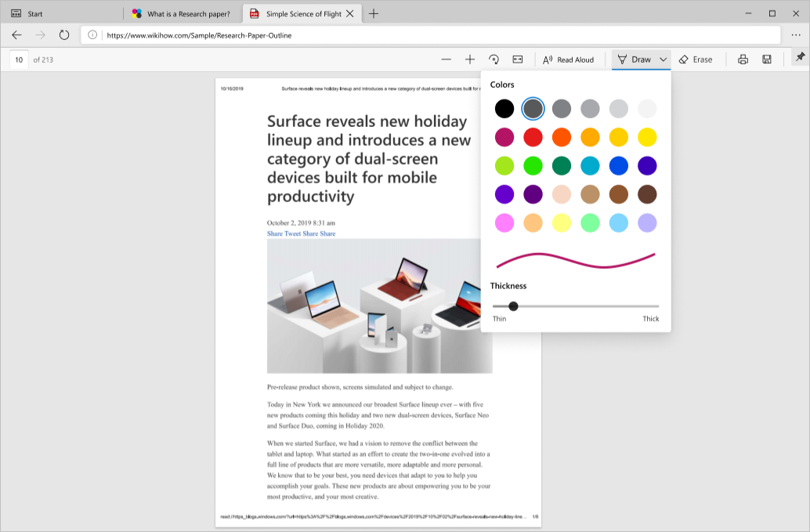This screenshot has height=532, width=810.
Task: Rotate the PDF document
Action: (x=494, y=59)
